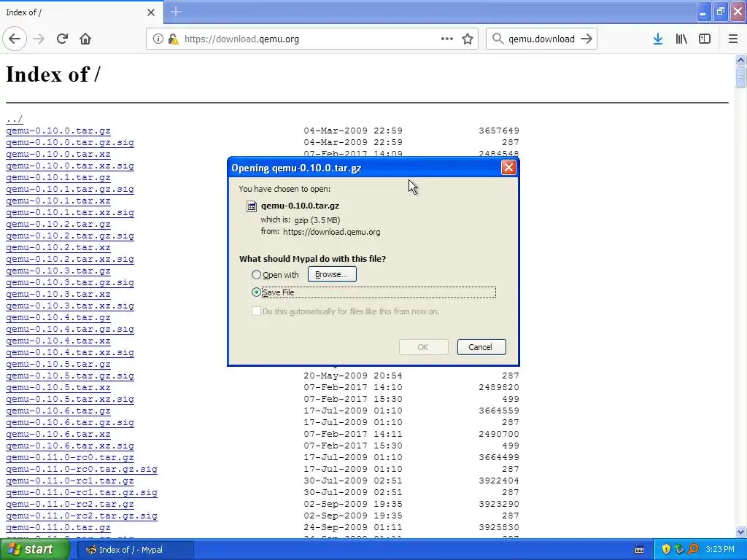The width and height of the screenshot is (747, 560).
Task: Show site information icon in address bar
Action: pyautogui.click(x=158, y=39)
